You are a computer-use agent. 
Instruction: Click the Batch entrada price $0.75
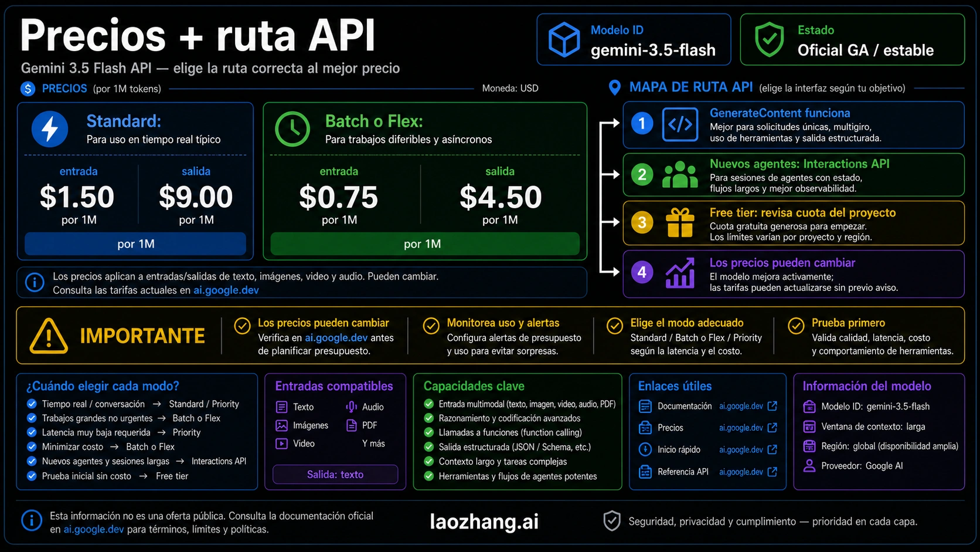[x=339, y=197]
